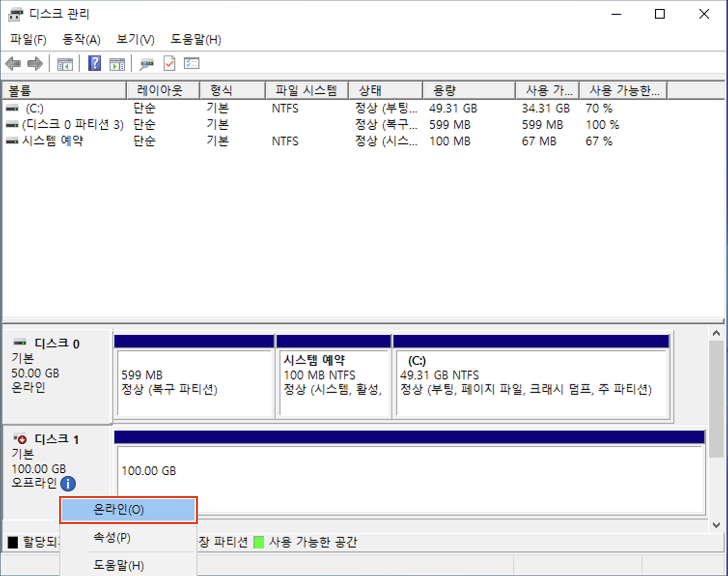This screenshot has height=576, width=728.
Task: Click the scrollbar down arrow in disk pane
Action: [716, 525]
